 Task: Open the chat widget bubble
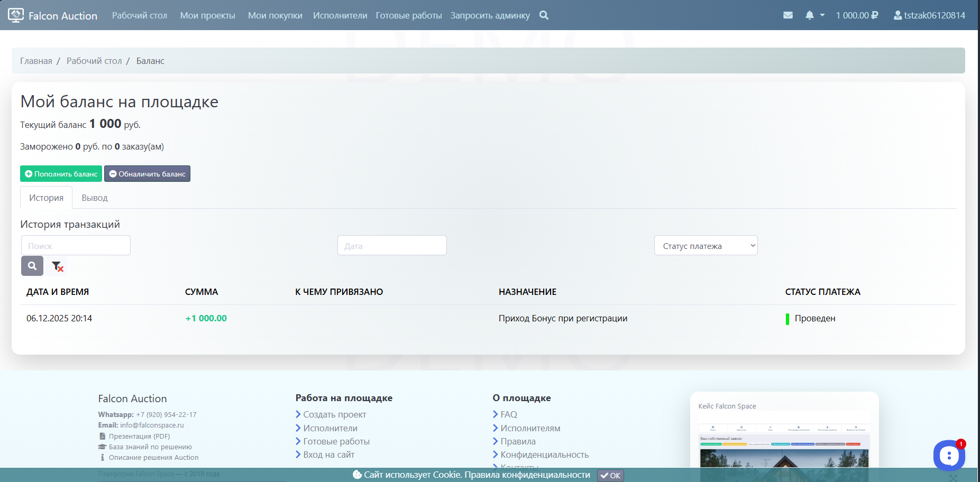point(949,455)
